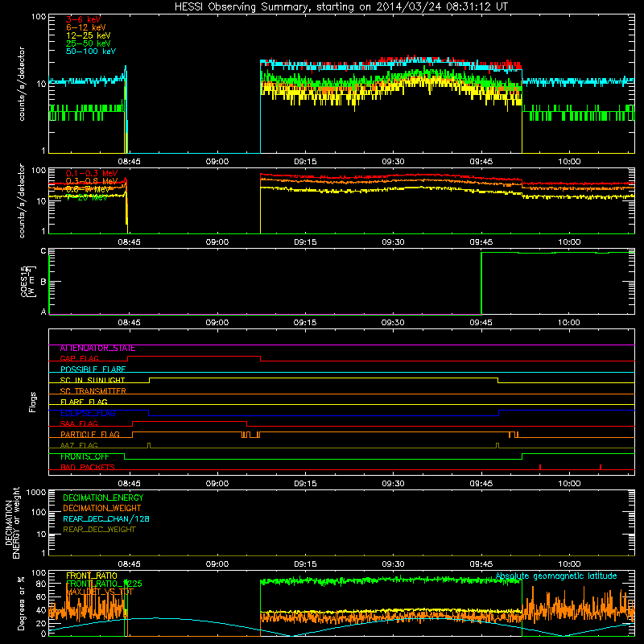This screenshot has width=644, height=644.
Task: Select the red 3-6 keV legend label
Action: 84,19
